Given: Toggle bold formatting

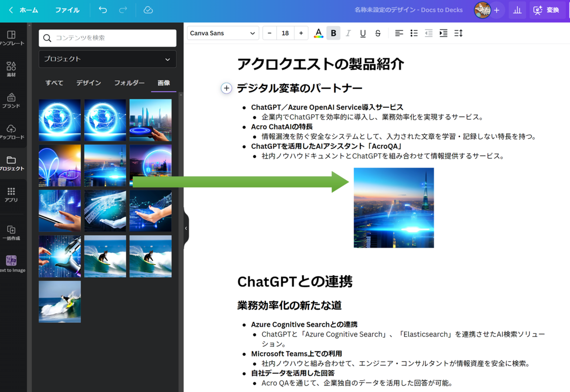Looking at the screenshot, I should click(x=333, y=33).
